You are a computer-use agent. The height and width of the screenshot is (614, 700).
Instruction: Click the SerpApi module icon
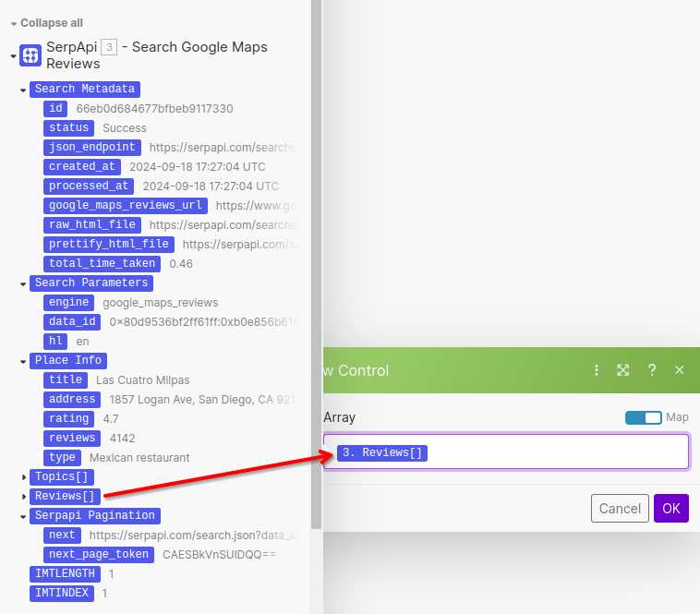(30, 55)
